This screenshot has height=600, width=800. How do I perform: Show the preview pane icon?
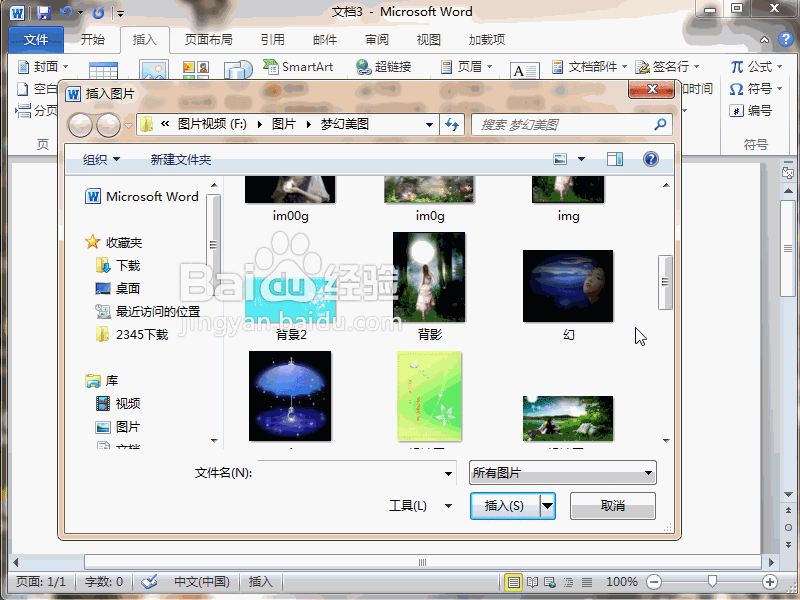(615, 159)
